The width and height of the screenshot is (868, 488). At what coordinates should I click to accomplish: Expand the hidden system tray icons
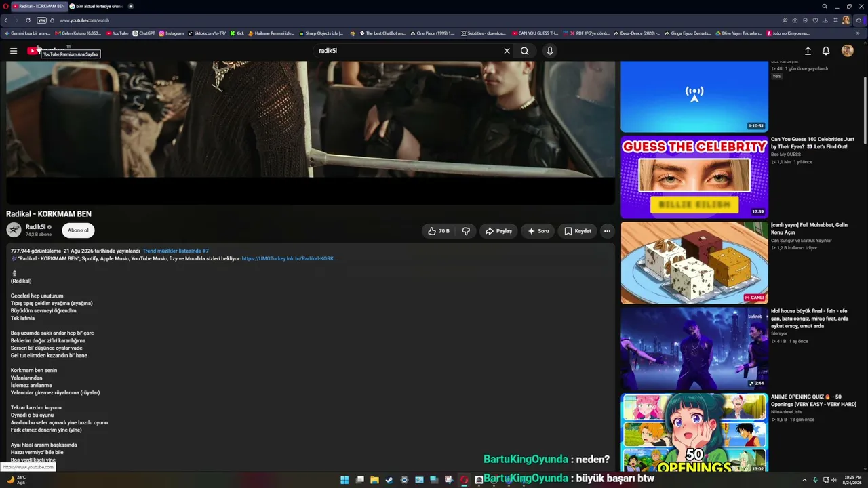coord(806,480)
